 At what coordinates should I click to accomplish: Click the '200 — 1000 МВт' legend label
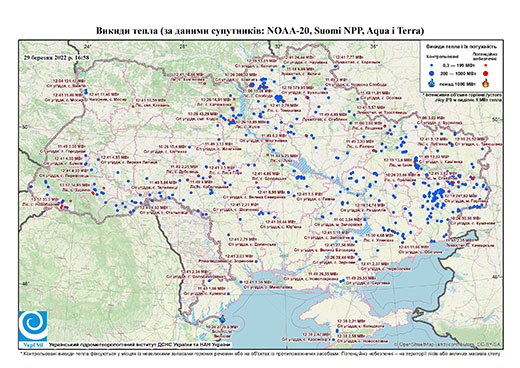458,73
